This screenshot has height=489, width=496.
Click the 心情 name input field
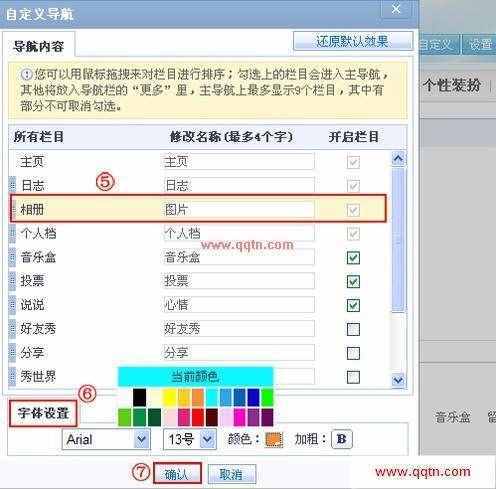239,305
